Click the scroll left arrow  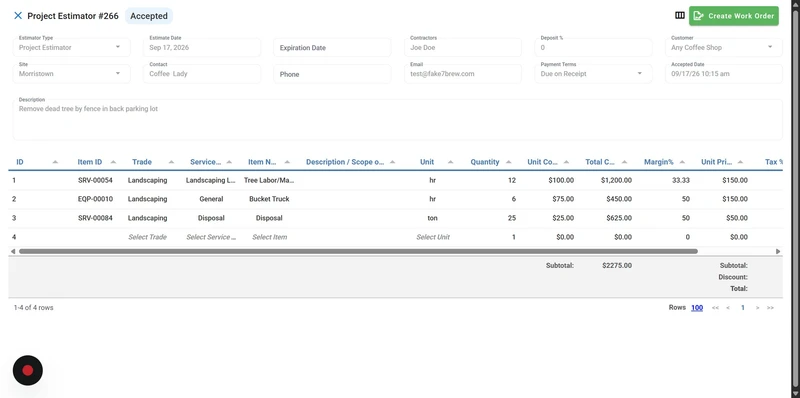coord(13,251)
